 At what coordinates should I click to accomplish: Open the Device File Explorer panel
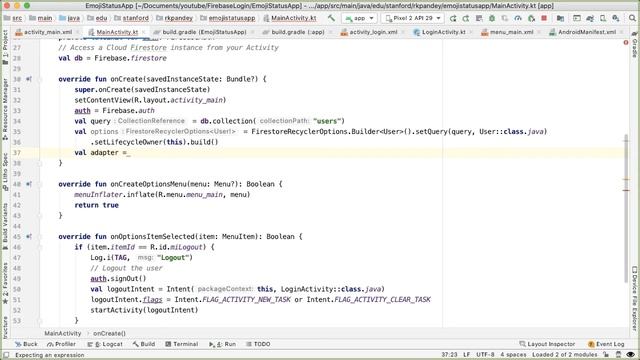pyautogui.click(x=635, y=298)
